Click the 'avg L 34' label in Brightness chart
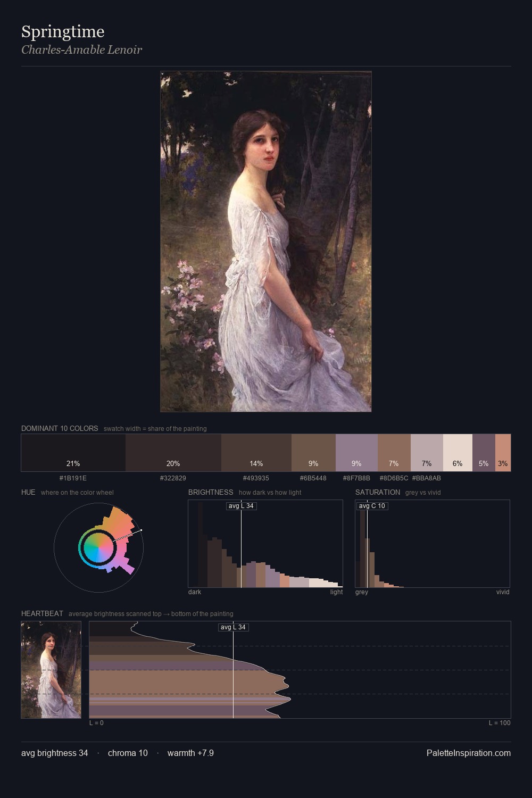 pos(241,506)
